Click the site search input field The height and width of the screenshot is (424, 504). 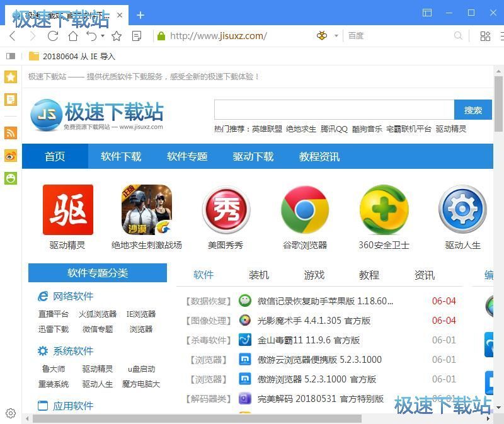[x=335, y=110]
